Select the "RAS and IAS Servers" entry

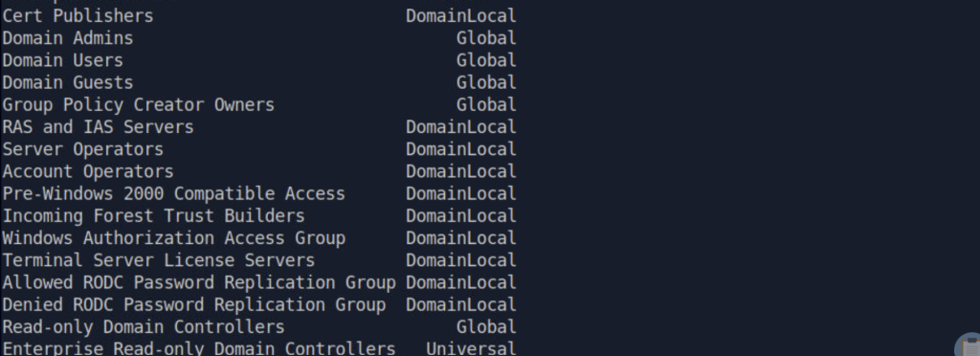click(x=98, y=126)
